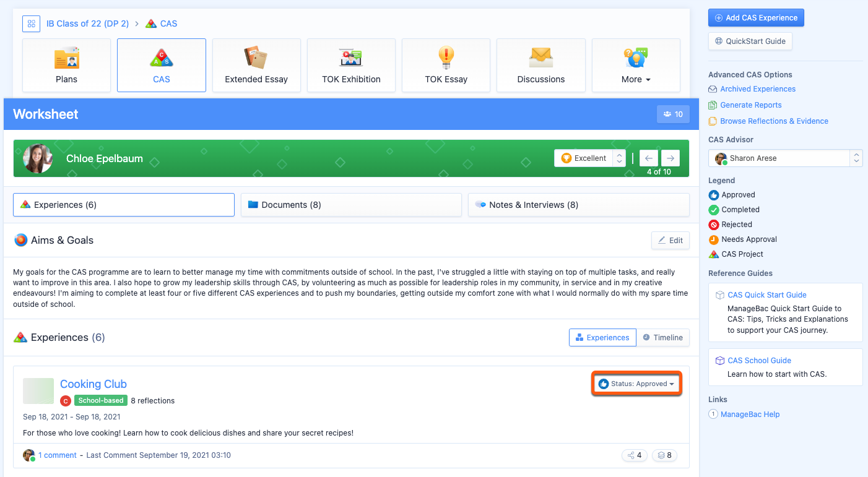Go to next student with right arrow
This screenshot has height=477, width=868.
coord(671,158)
